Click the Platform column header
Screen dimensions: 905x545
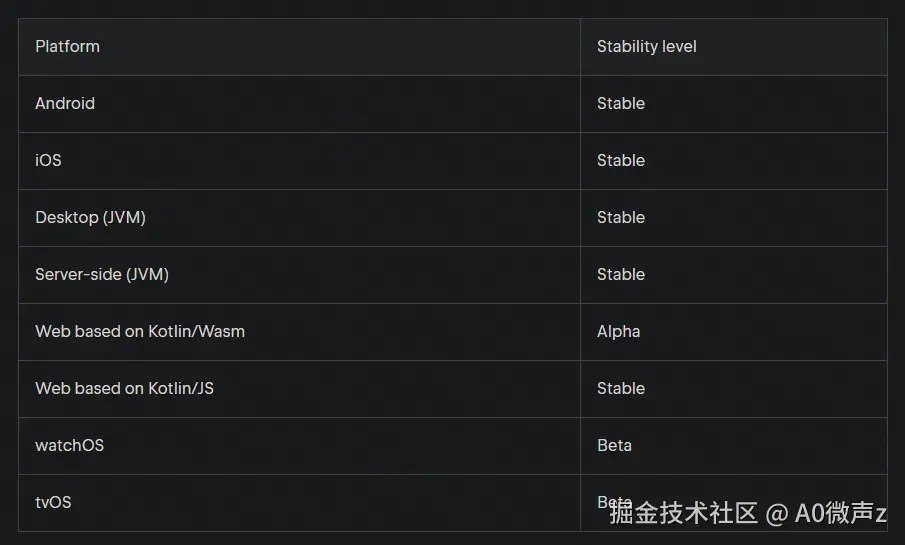[67, 46]
